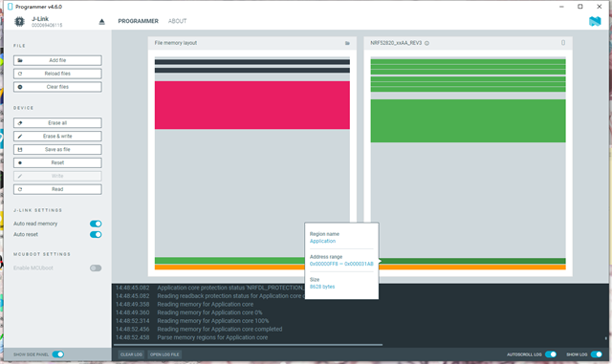The image size is (612, 364).
Task: Click the log horizontal scrollbar
Action: 249,345
